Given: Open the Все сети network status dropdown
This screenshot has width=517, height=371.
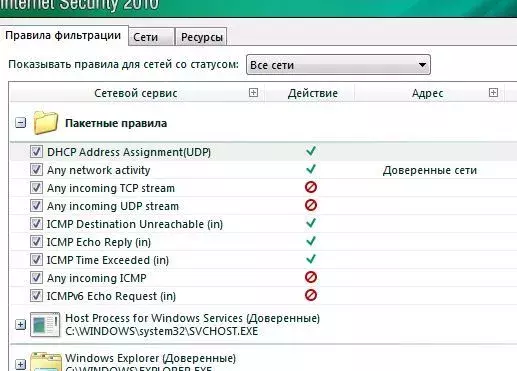Looking at the screenshot, I should pos(338,65).
